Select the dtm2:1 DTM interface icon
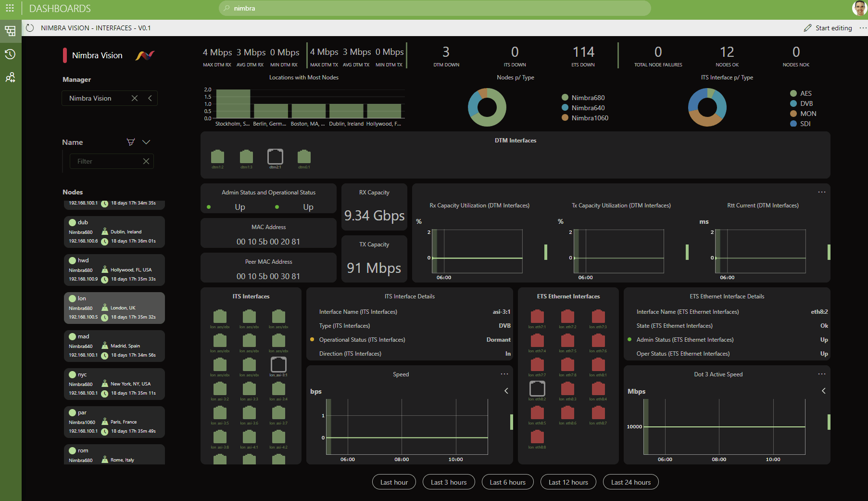Image resolution: width=868 pixels, height=501 pixels. click(x=275, y=156)
